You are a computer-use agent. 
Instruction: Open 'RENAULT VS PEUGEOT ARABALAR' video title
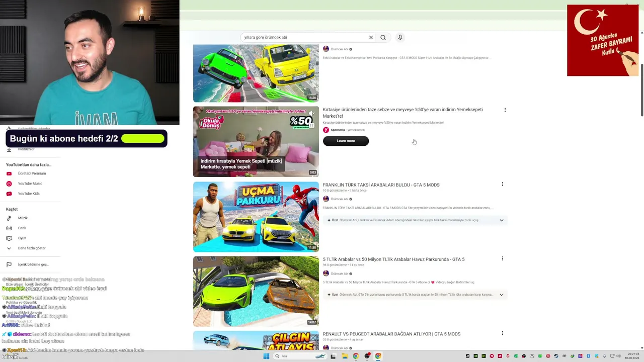click(391, 334)
